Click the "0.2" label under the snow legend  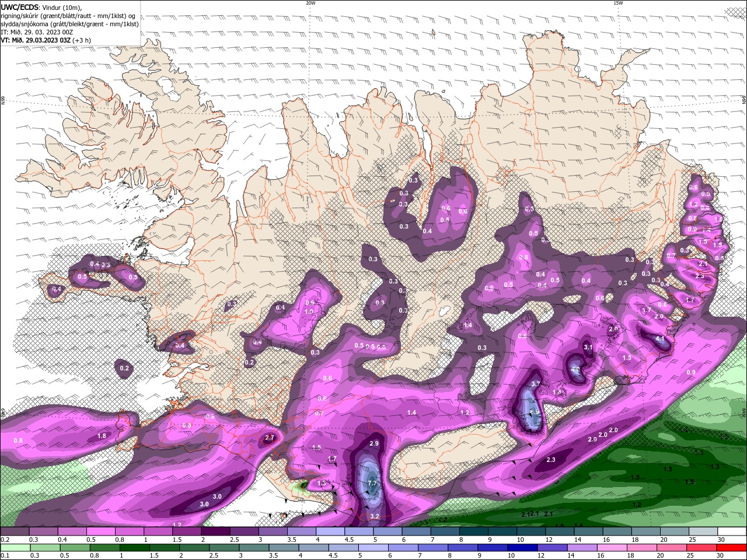5,540
